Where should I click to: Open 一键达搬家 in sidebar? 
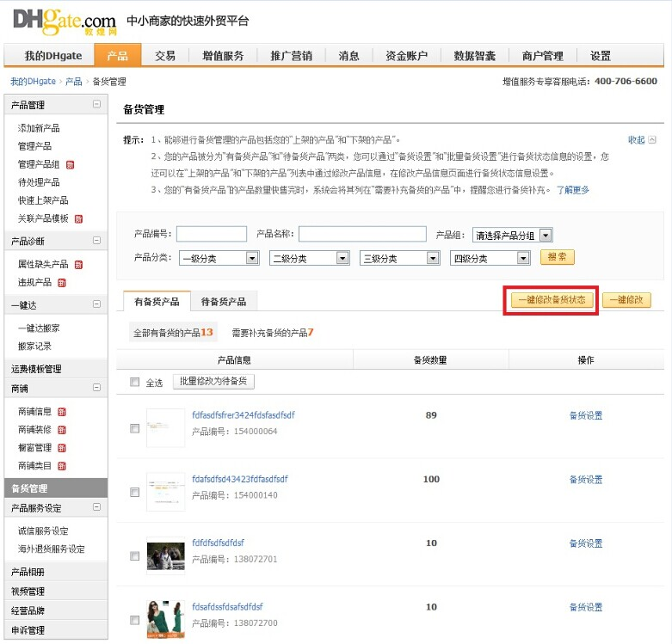39,328
